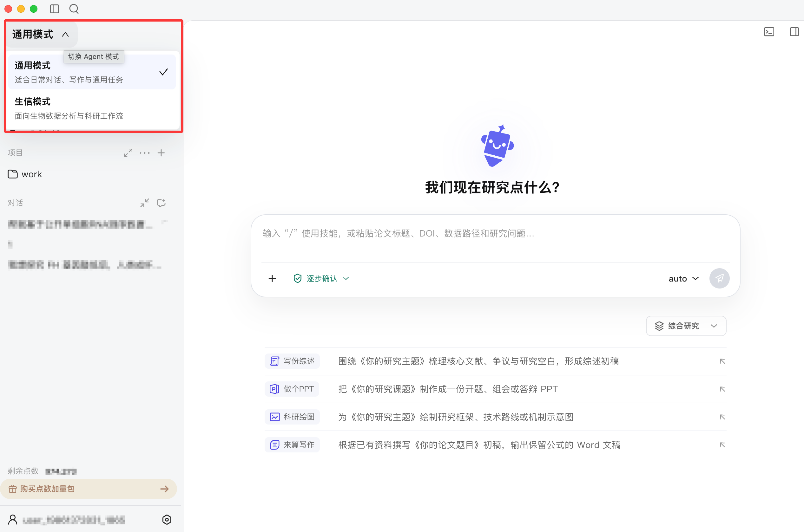Image resolution: width=804 pixels, height=532 pixels.
Task: Open the auto model selector dropdown
Action: point(684,279)
